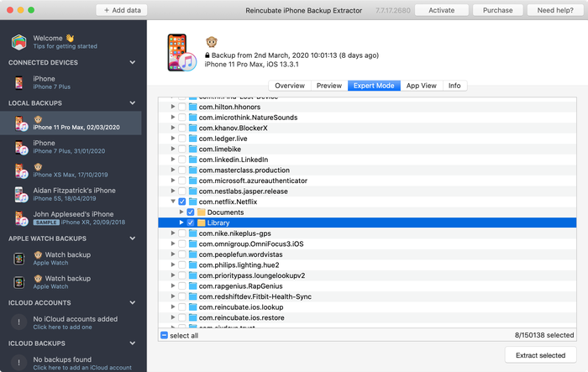Click the Activate button

pyautogui.click(x=441, y=10)
